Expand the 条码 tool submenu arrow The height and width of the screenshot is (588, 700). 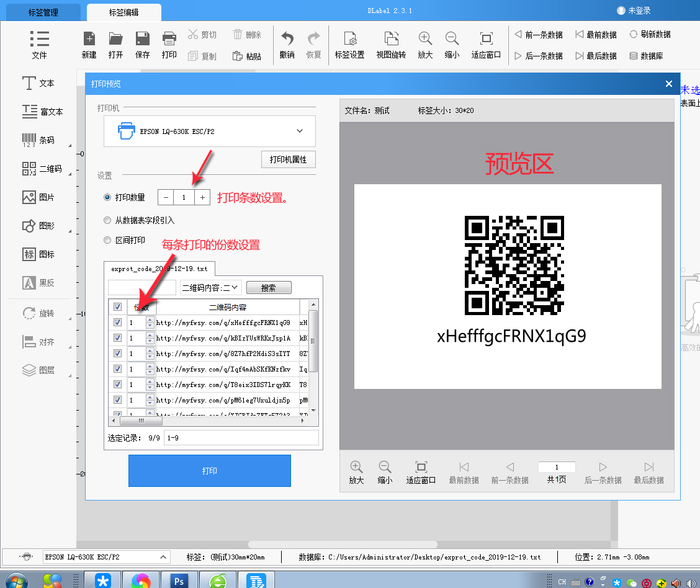(70, 145)
